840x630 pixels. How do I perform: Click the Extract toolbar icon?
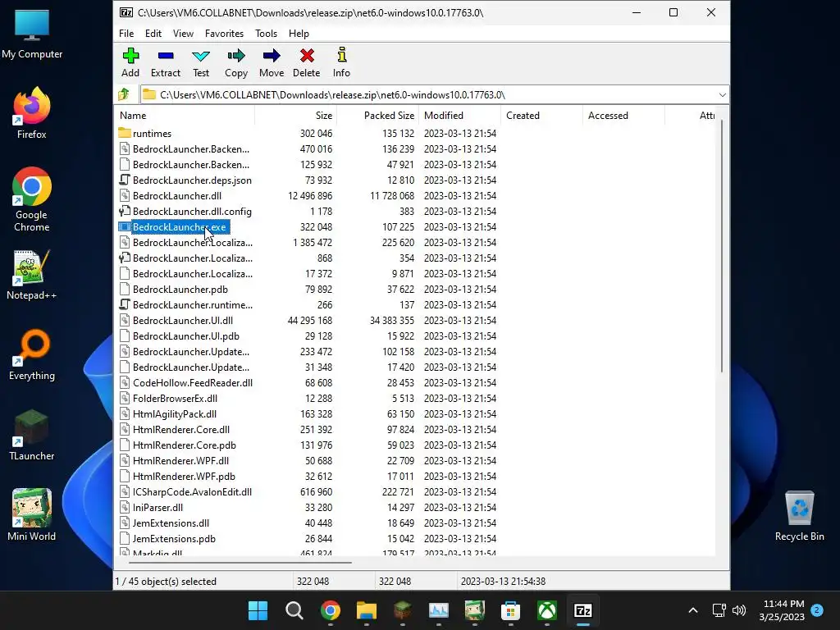(x=166, y=62)
